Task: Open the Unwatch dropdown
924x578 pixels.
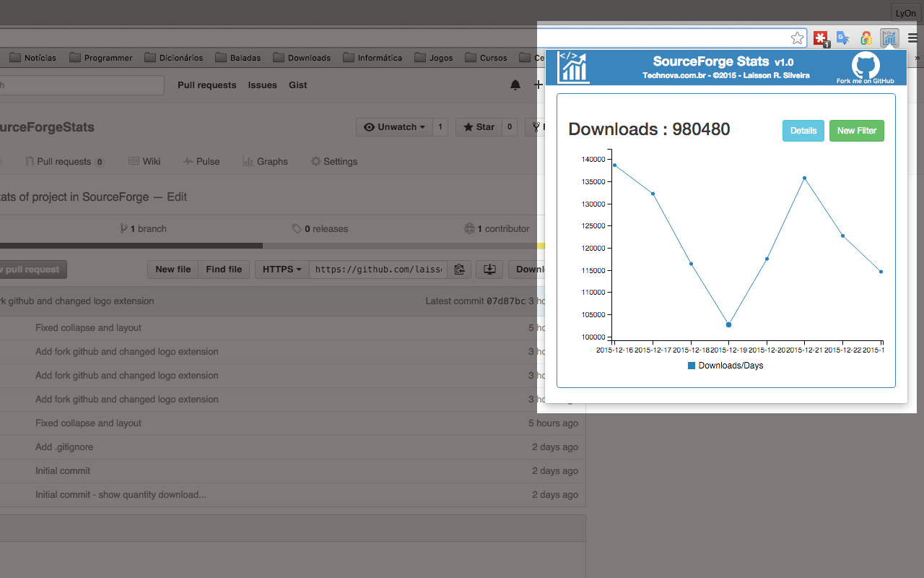Action: (x=393, y=126)
